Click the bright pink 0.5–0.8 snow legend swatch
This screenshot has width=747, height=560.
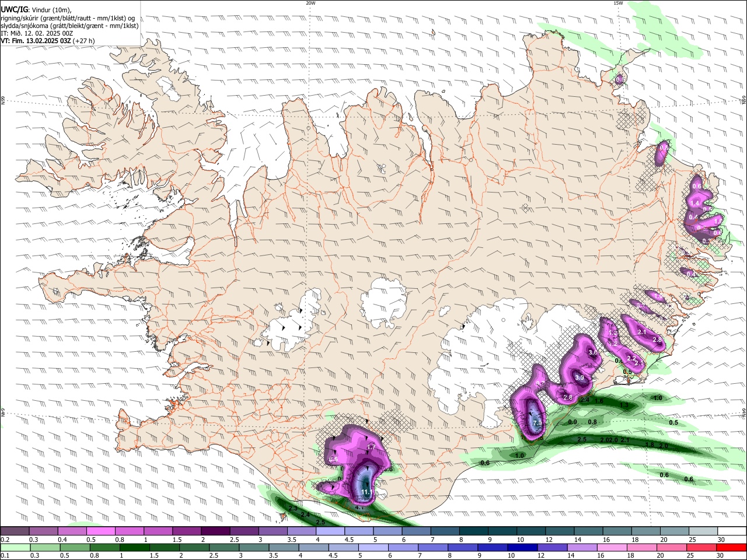click(100, 531)
